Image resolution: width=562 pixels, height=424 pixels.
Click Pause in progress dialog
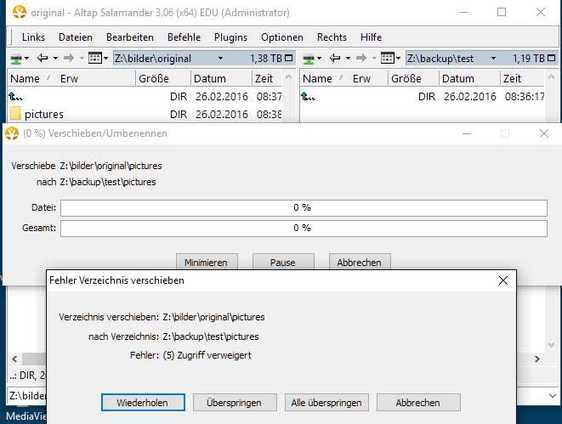click(x=283, y=262)
